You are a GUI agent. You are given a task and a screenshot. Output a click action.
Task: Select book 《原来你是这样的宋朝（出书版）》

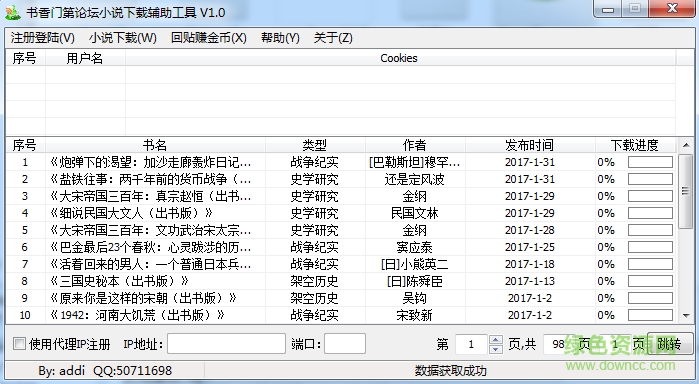click(x=143, y=298)
